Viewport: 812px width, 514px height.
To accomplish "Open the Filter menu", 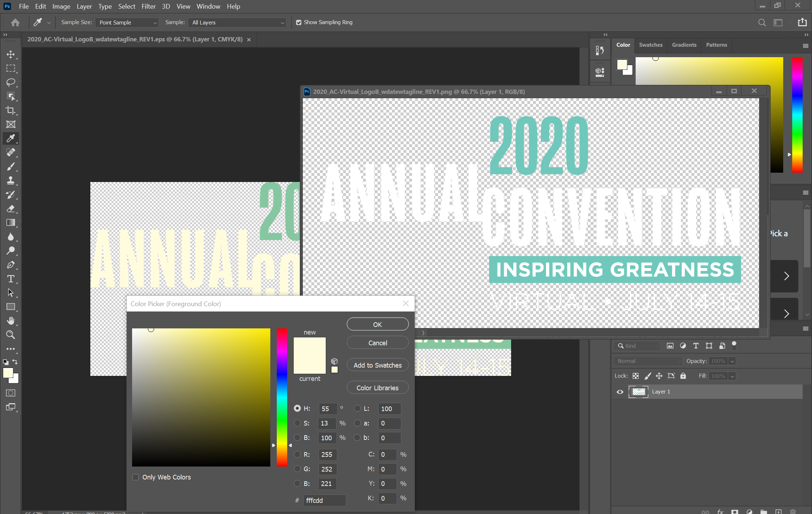I will 148,6.
